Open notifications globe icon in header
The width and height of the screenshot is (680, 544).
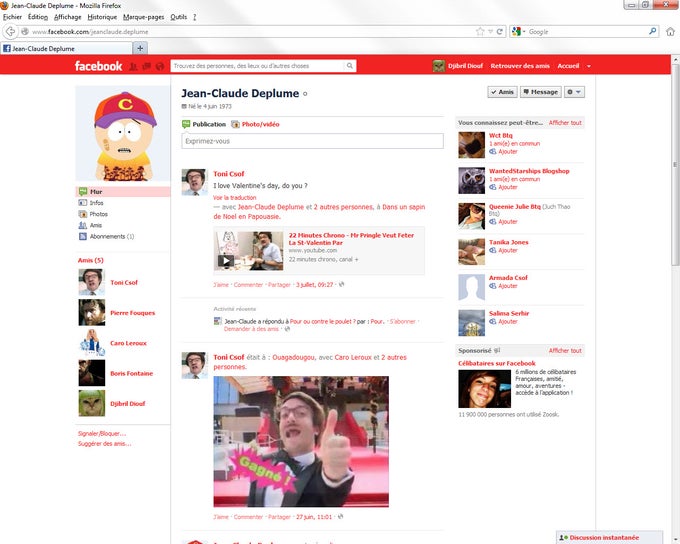(x=160, y=66)
